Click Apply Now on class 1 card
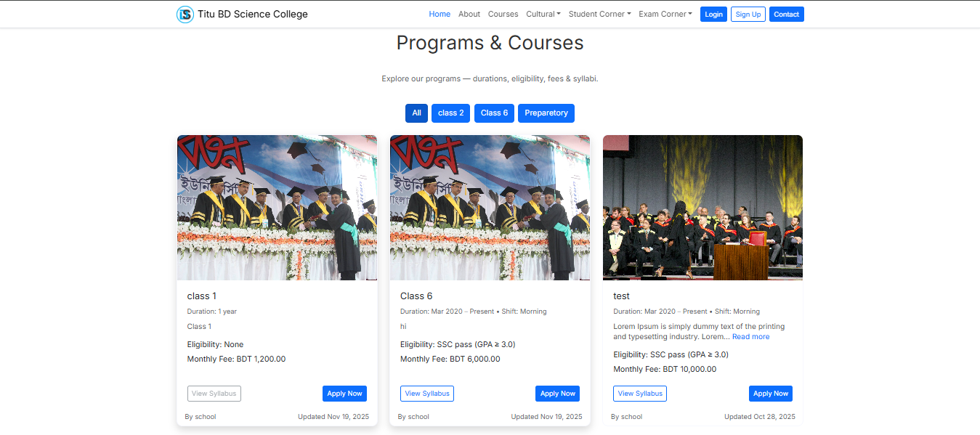980x435 pixels. [x=344, y=394]
